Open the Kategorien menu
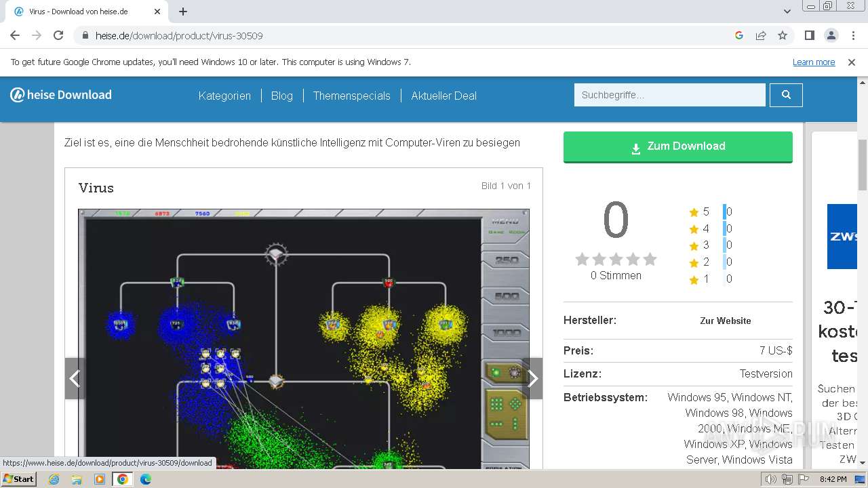 (224, 96)
